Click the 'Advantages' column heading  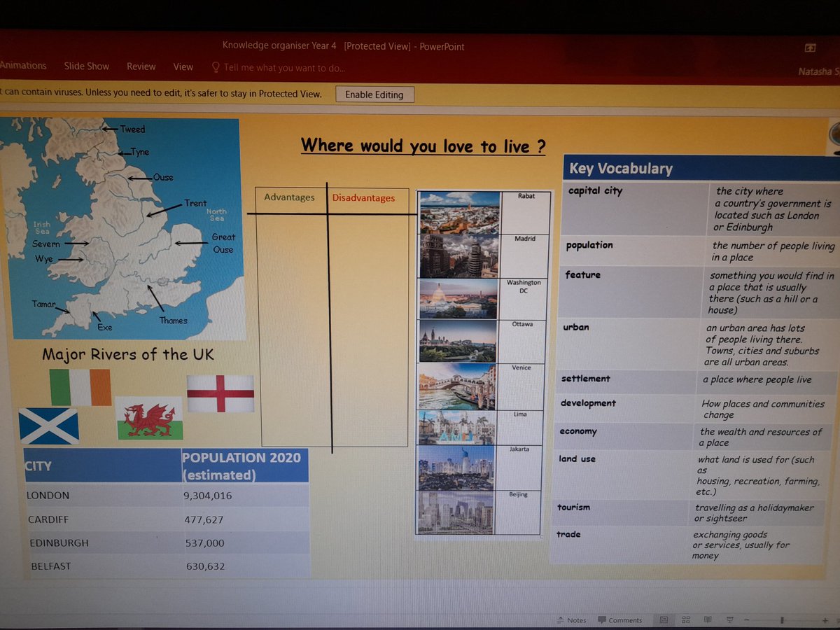(x=289, y=197)
